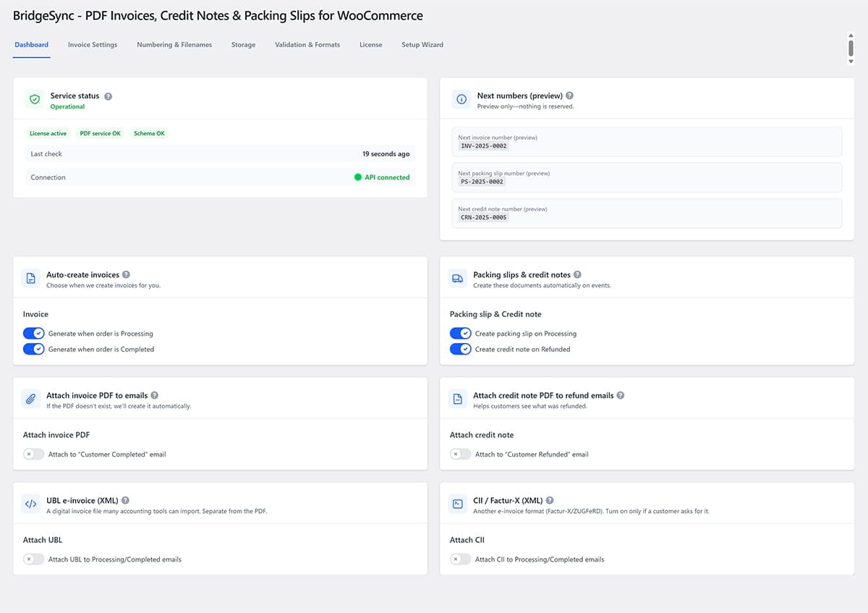This screenshot has width=868, height=613.
Task: Click the page scrollbar at top right
Action: [x=850, y=47]
